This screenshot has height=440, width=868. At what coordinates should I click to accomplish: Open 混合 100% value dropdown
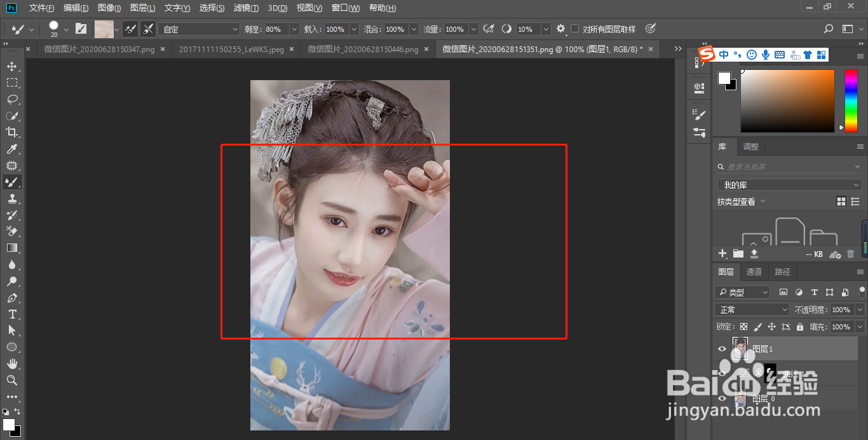[x=414, y=29]
